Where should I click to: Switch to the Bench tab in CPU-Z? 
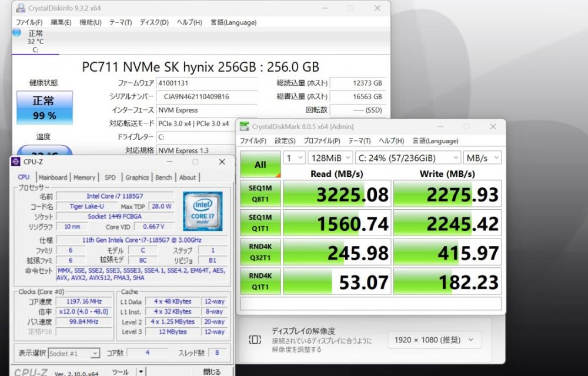click(163, 177)
